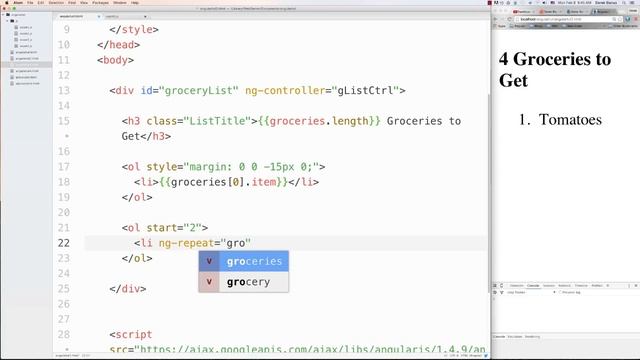Open the Selection menu
640x360 pixels.
56,2
